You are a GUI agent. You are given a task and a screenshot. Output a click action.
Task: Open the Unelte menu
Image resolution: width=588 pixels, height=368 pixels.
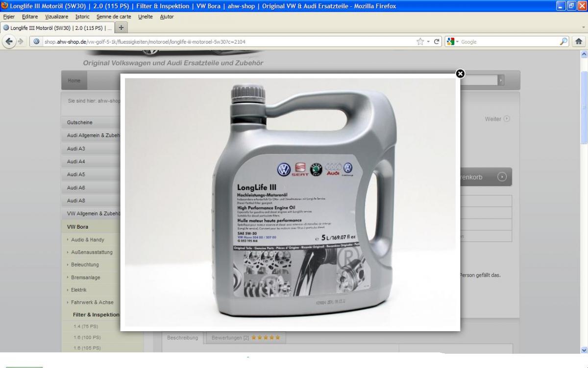[145, 17]
